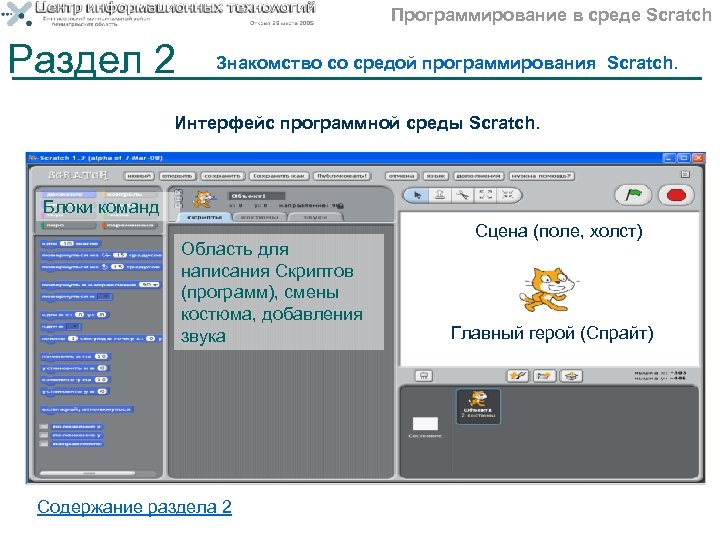Viewport: 720px width, 540px height.
Task: Click the 'если край, оттолкнуться' block
Action: click(87, 410)
